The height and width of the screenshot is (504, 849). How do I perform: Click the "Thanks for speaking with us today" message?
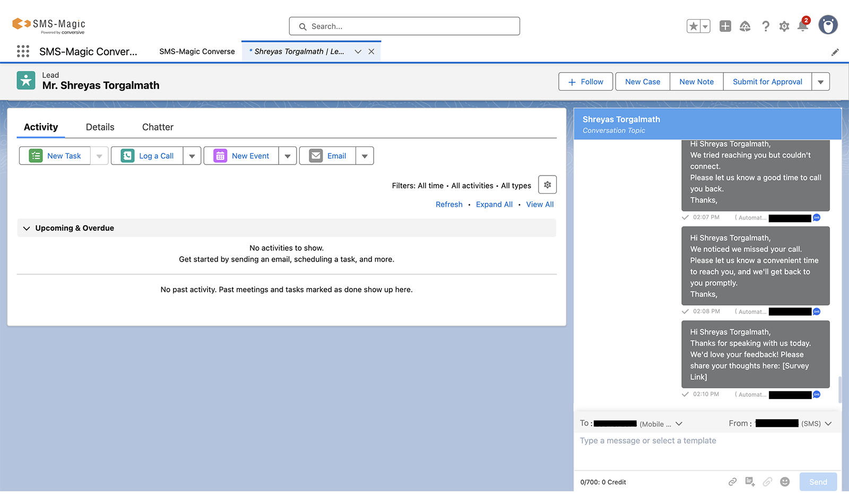pos(756,354)
